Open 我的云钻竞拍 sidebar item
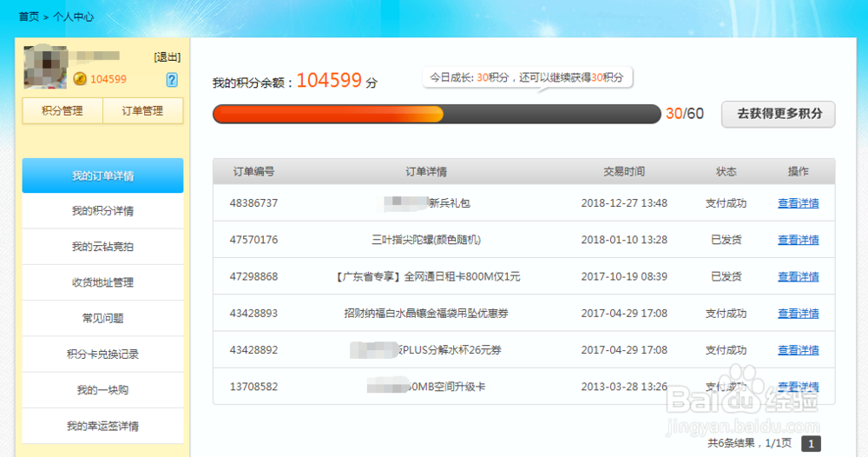 tap(102, 247)
